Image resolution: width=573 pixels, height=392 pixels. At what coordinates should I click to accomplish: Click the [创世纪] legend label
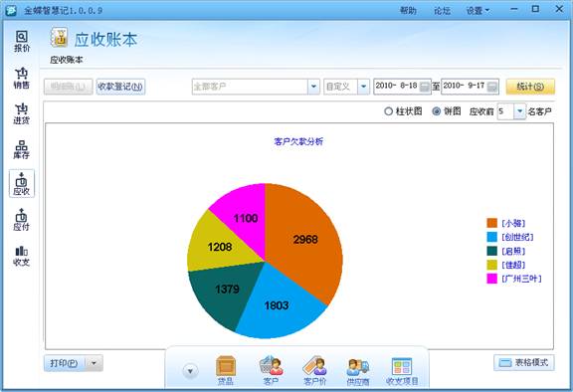click(x=517, y=237)
